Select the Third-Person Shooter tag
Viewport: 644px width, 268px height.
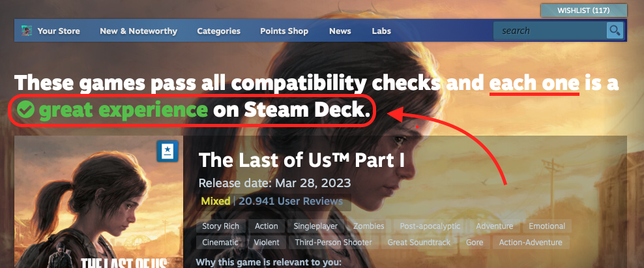[333, 243]
